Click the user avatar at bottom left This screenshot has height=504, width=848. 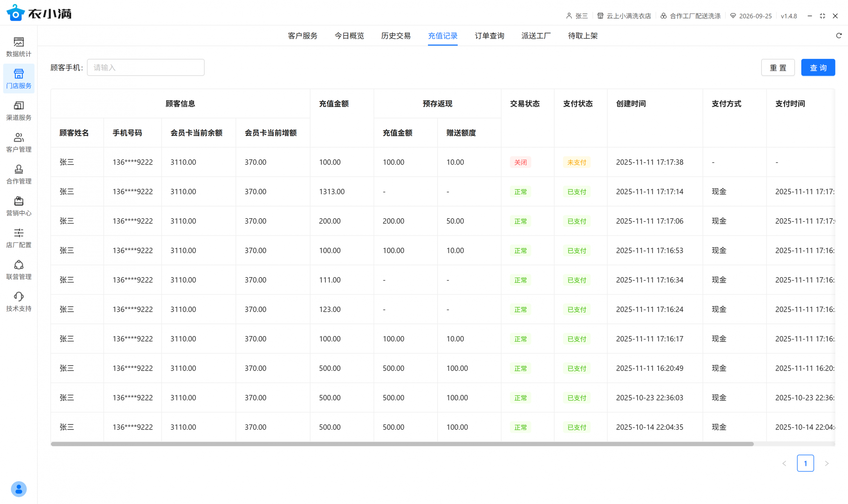click(19, 489)
